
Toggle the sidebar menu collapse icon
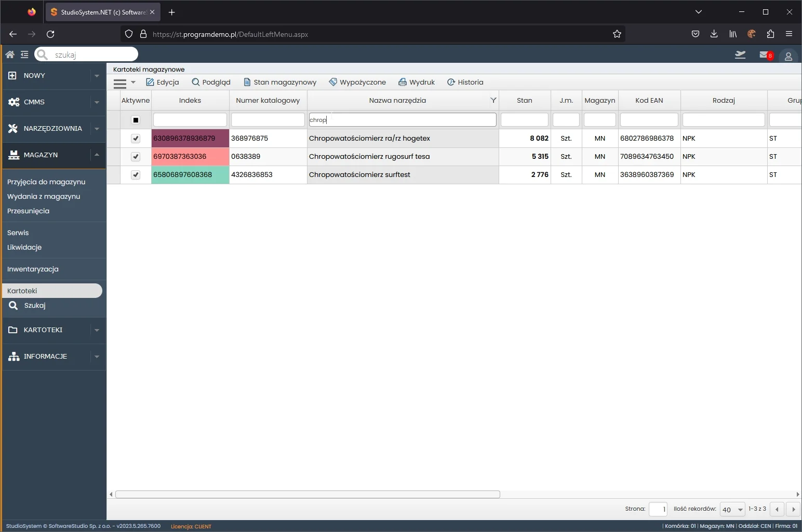[24, 54]
